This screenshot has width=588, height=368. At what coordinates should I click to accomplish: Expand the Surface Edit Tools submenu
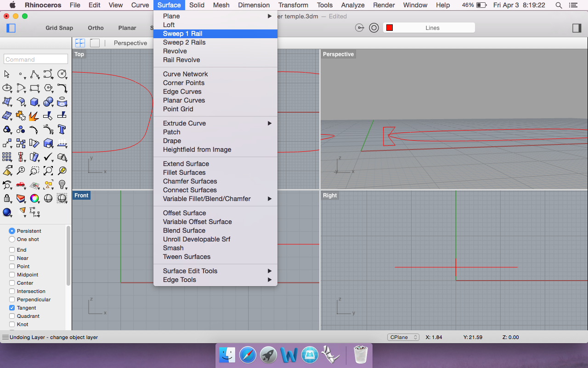215,271
